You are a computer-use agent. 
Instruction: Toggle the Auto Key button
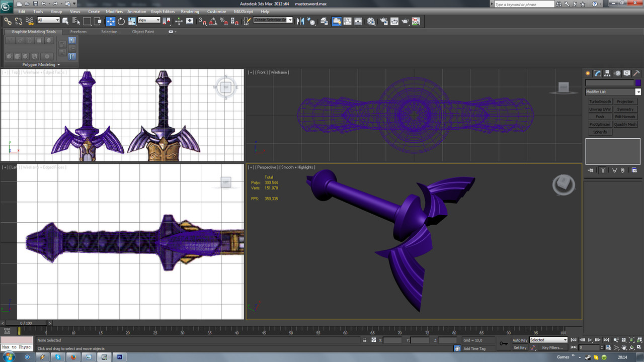tap(520, 340)
